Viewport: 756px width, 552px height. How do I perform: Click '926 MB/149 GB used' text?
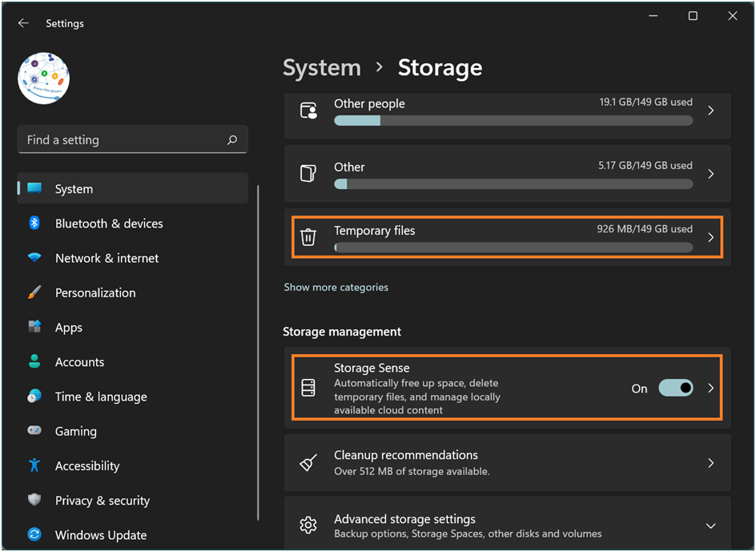tap(645, 228)
